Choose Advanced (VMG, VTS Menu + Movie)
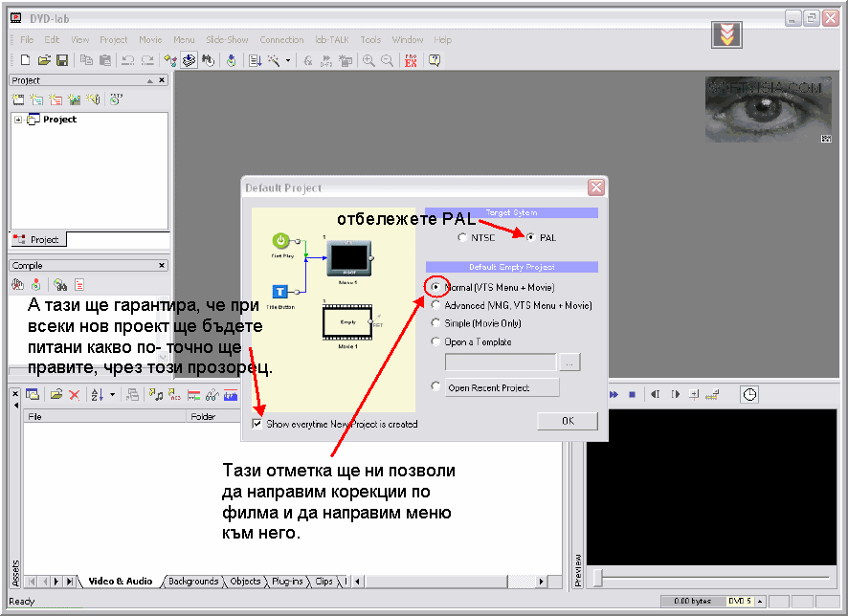This screenshot has width=848, height=616. (435, 305)
